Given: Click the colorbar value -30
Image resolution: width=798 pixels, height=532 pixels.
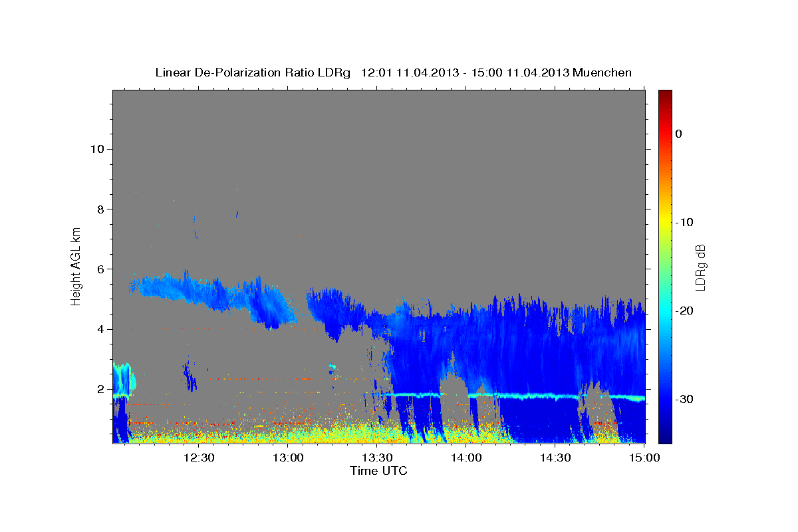Looking at the screenshot, I should [684, 399].
